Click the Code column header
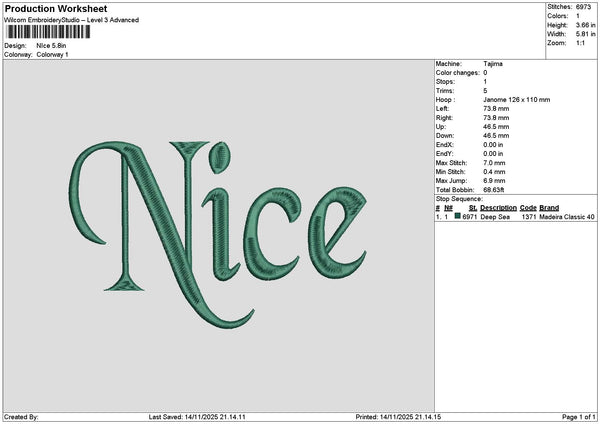Viewport: 600px width, 424px height. (x=528, y=208)
